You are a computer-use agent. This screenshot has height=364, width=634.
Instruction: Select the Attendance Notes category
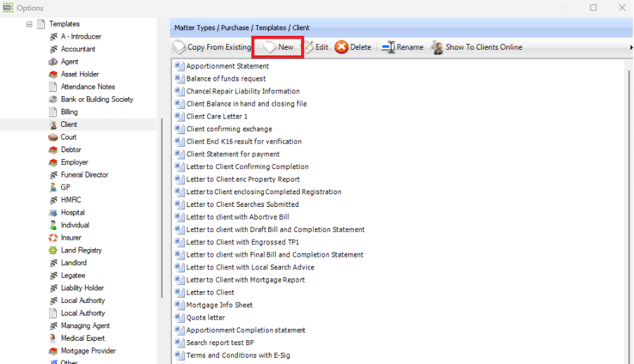[x=88, y=87]
